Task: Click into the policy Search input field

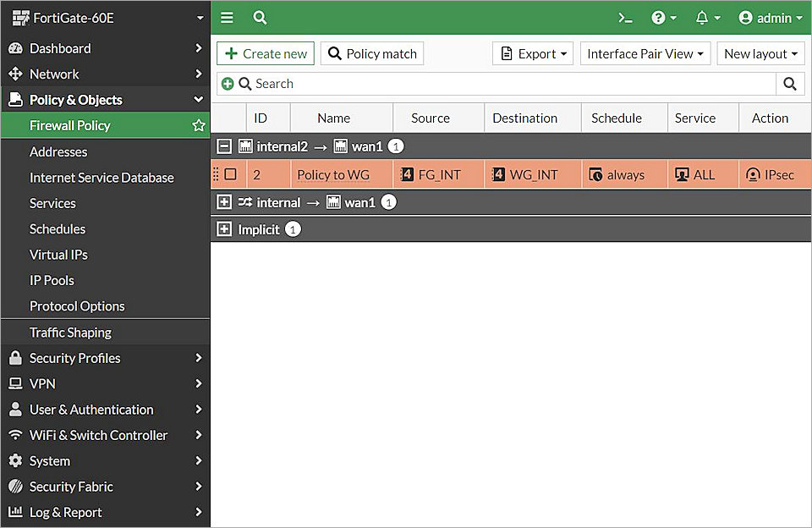Action: [507, 84]
